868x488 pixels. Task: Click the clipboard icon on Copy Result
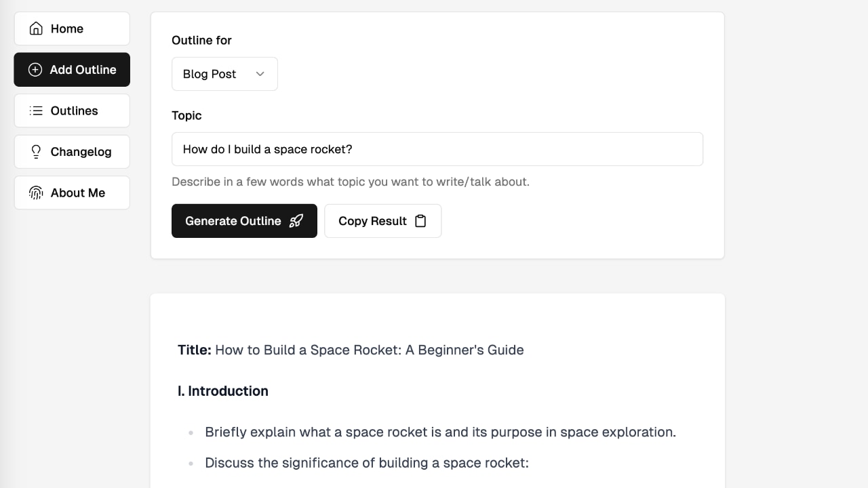(x=420, y=221)
